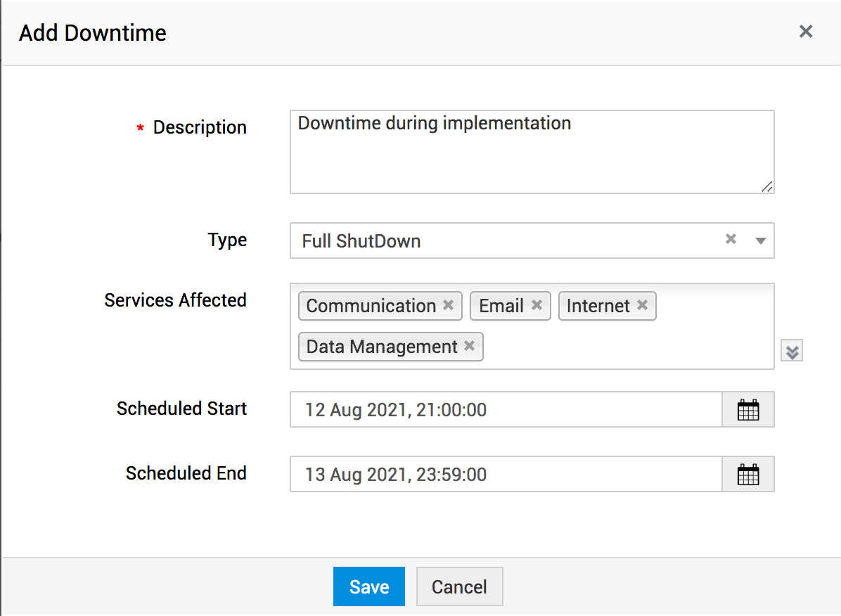Click the Scheduled Start label
Screen dimensions: 841x616
click(182, 409)
